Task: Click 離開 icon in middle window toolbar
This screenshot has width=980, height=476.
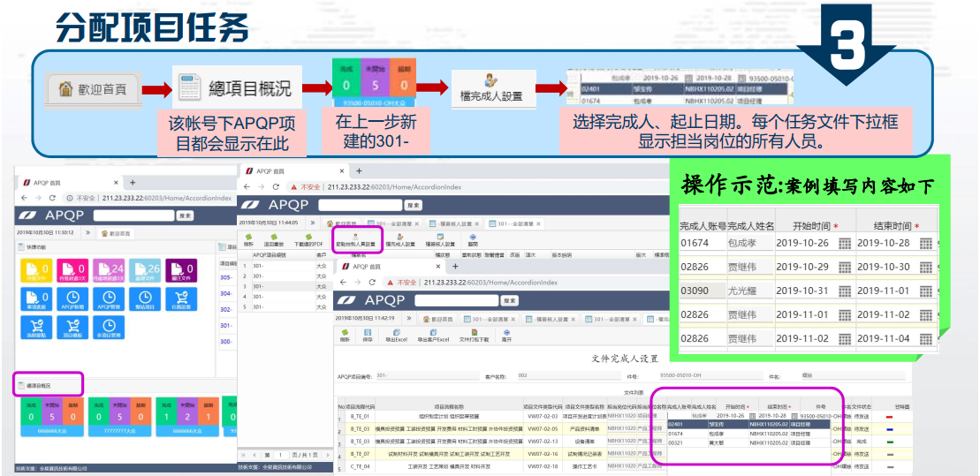Action: pos(473,240)
